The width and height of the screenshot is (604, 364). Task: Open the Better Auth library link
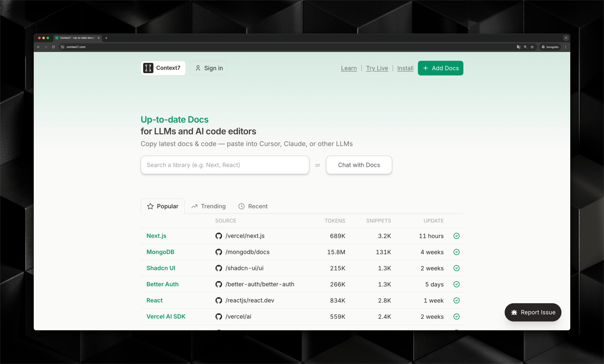point(162,284)
